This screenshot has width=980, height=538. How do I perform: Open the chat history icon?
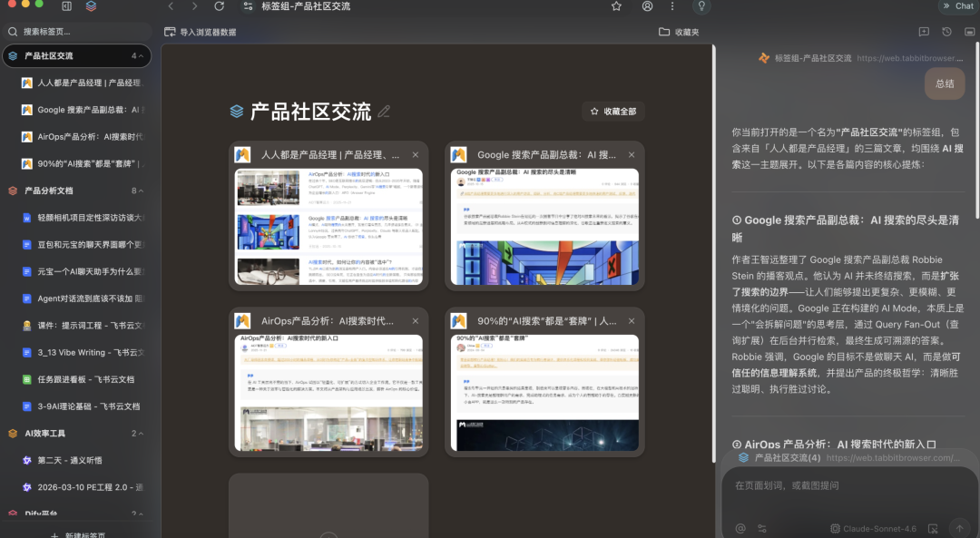pos(946,32)
